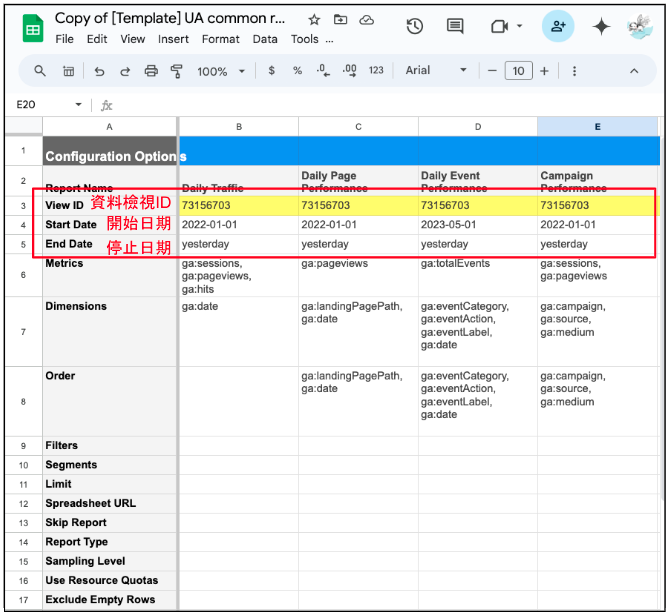This screenshot has height=615, width=669.
Task: Open more number formats 123
Action: (x=376, y=70)
